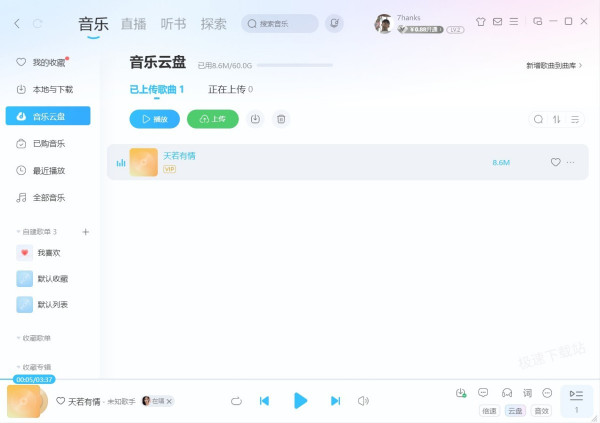Screen dimensions: 600x423
Task: Open the main menu hamburger icon
Action: [x=514, y=21]
